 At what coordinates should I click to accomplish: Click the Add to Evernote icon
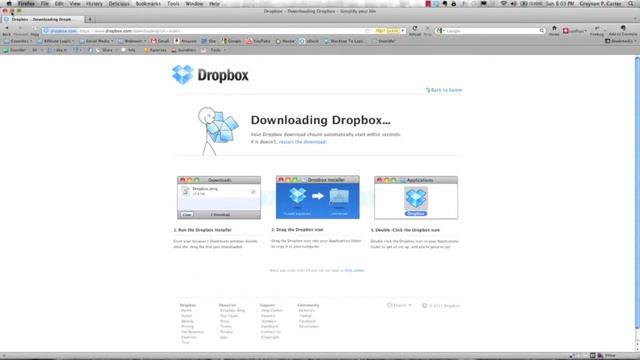[623, 30]
